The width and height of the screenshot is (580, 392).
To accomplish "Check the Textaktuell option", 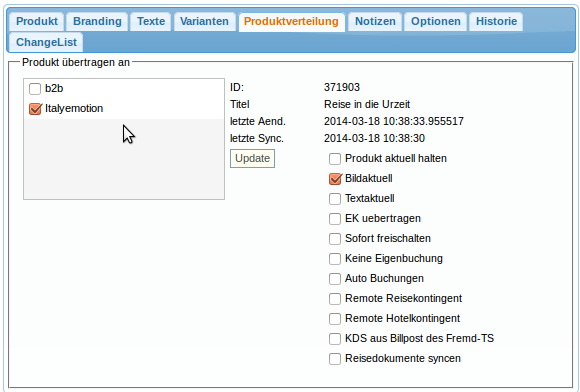I will pos(335,199).
